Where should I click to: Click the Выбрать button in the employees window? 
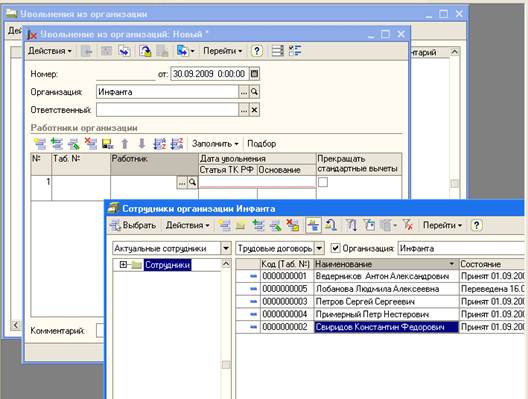tap(133, 225)
